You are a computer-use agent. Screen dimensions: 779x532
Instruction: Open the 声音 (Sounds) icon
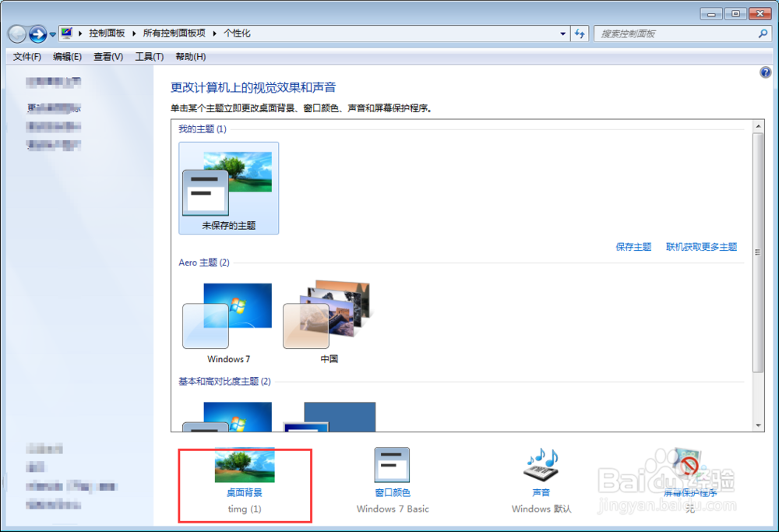pyautogui.click(x=541, y=466)
